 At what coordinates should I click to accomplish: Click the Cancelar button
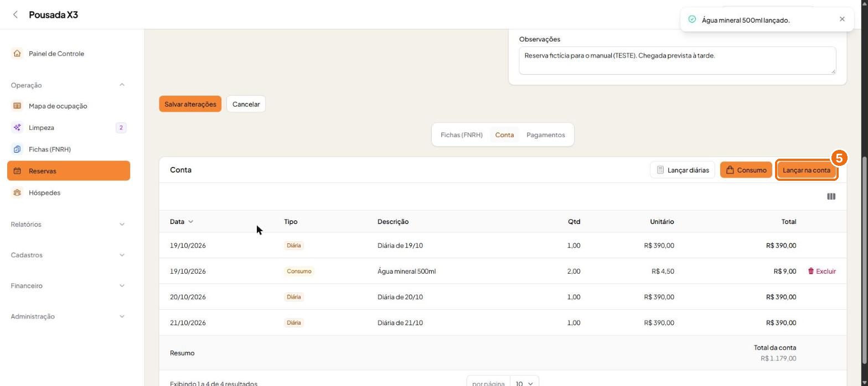[246, 104]
